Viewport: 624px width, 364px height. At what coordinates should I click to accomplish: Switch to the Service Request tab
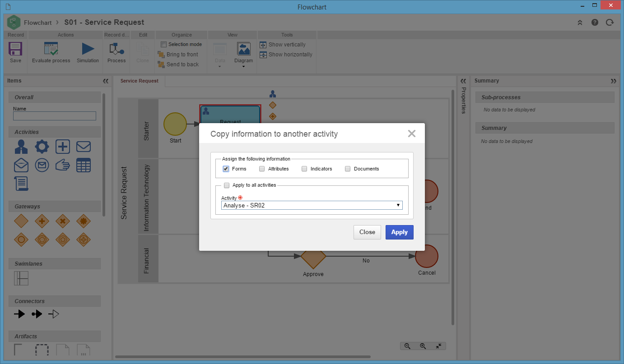click(x=139, y=81)
